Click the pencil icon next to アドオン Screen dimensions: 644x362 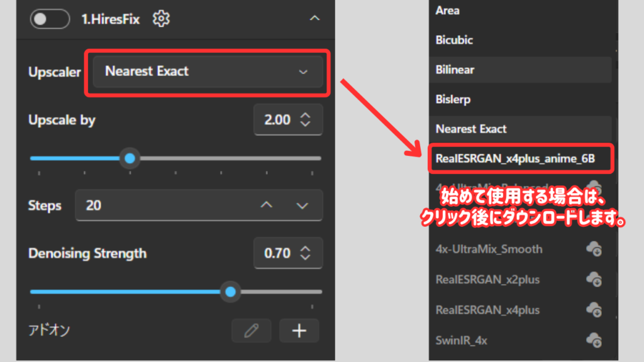pos(251,330)
